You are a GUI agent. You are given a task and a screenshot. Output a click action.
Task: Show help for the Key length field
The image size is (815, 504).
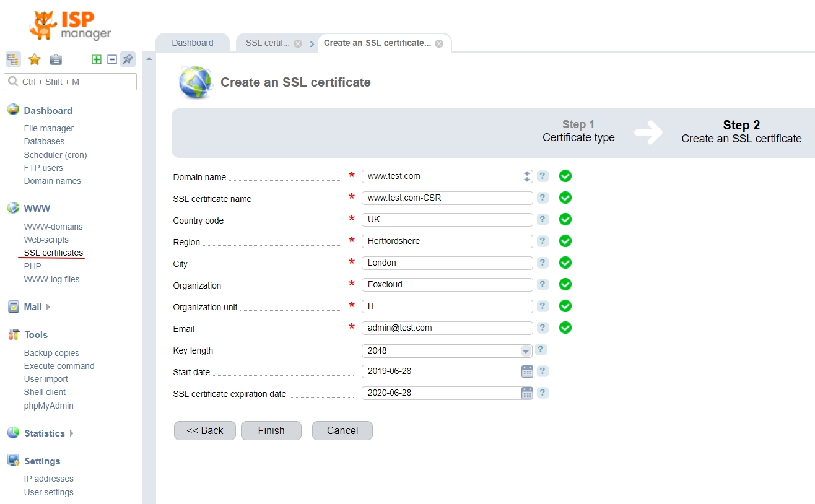click(x=541, y=350)
